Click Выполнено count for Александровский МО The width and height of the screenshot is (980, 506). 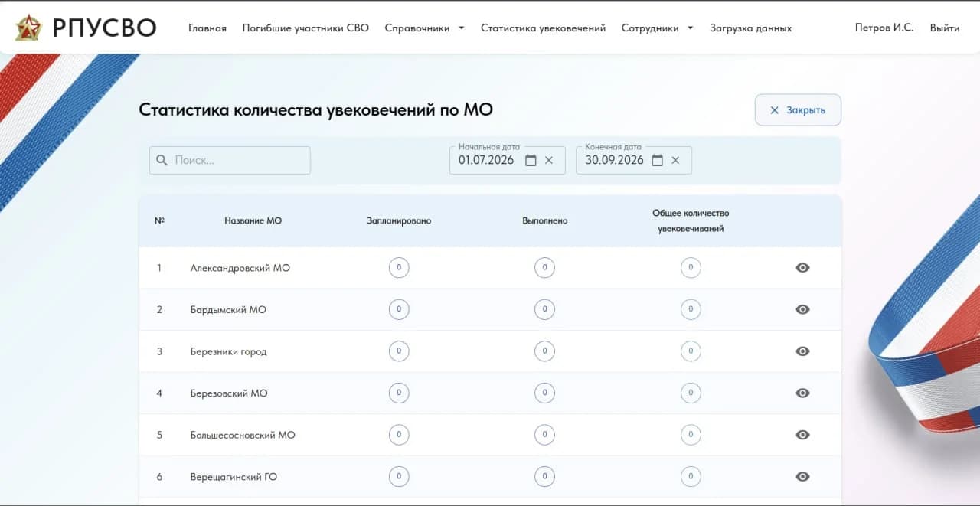[544, 268]
